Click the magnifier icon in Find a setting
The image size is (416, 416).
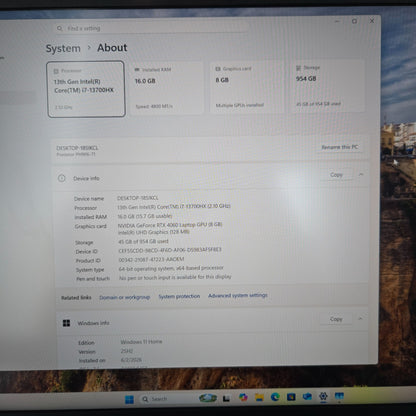click(x=60, y=29)
